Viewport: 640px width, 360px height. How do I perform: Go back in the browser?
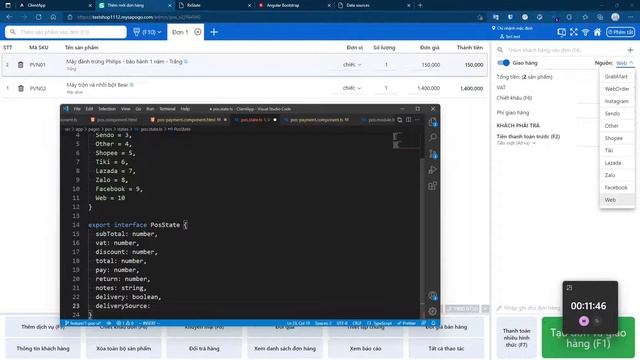(x=9, y=17)
